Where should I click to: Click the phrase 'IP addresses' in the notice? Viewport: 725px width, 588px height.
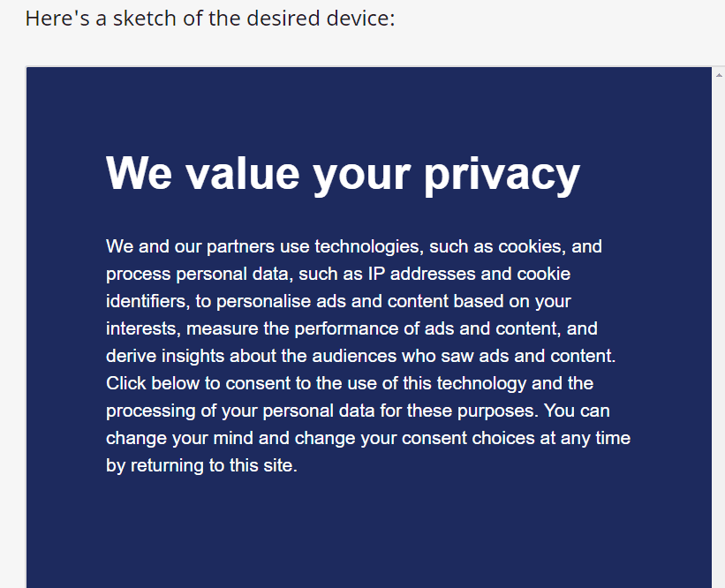tap(422, 274)
